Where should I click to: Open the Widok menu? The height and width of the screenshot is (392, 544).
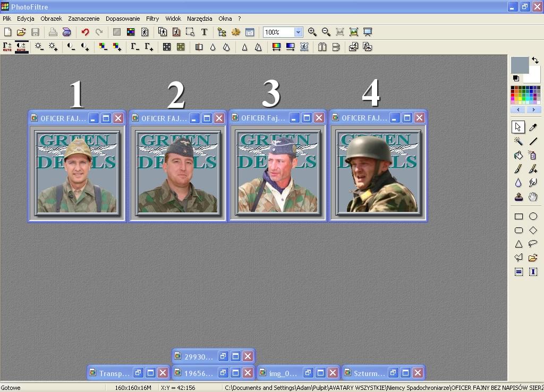[x=173, y=19]
